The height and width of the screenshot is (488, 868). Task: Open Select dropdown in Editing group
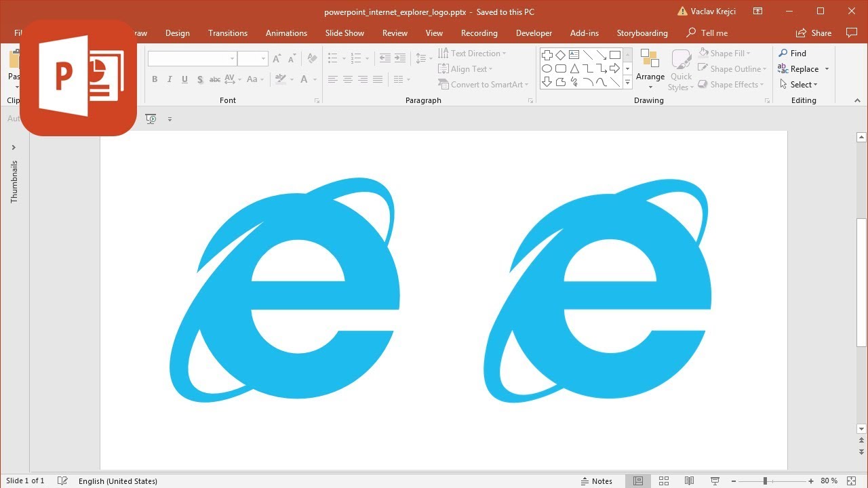798,85
